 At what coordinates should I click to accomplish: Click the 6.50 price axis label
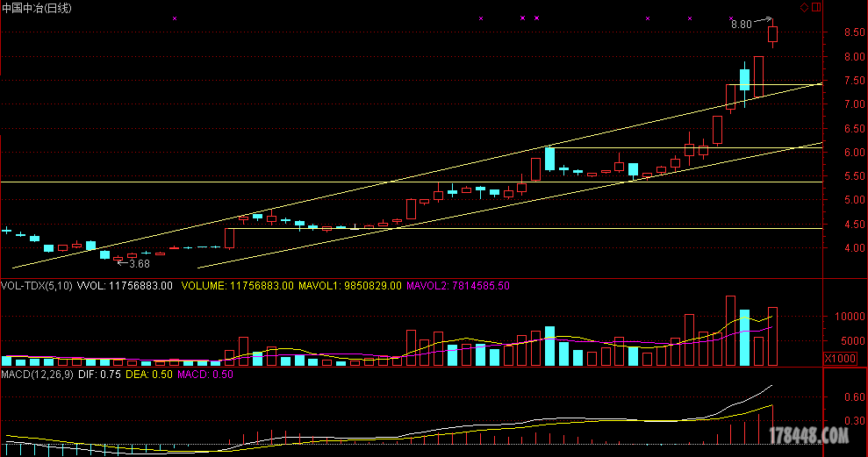pyautogui.click(x=854, y=128)
